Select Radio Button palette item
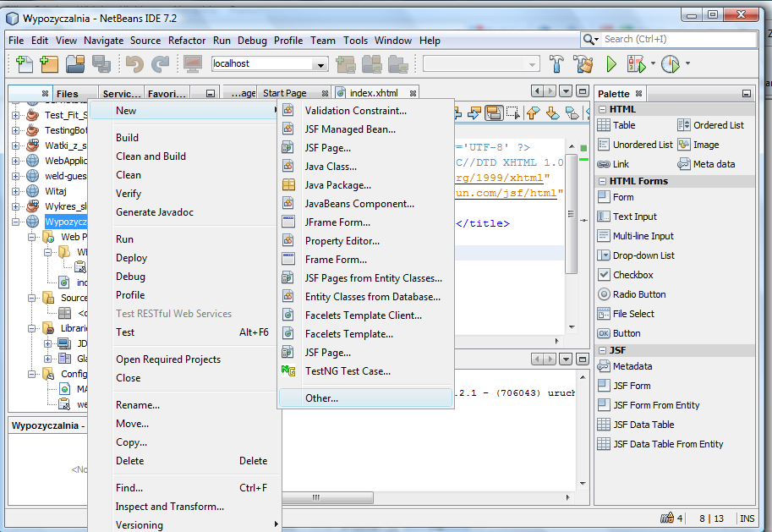Viewport: 772px width, 532px height. (632, 294)
